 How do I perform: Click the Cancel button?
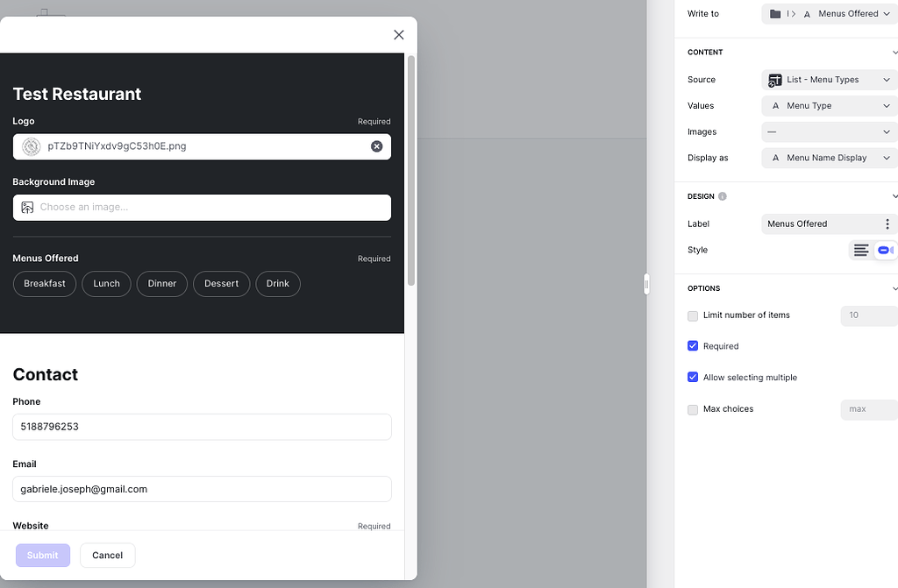pos(107,555)
